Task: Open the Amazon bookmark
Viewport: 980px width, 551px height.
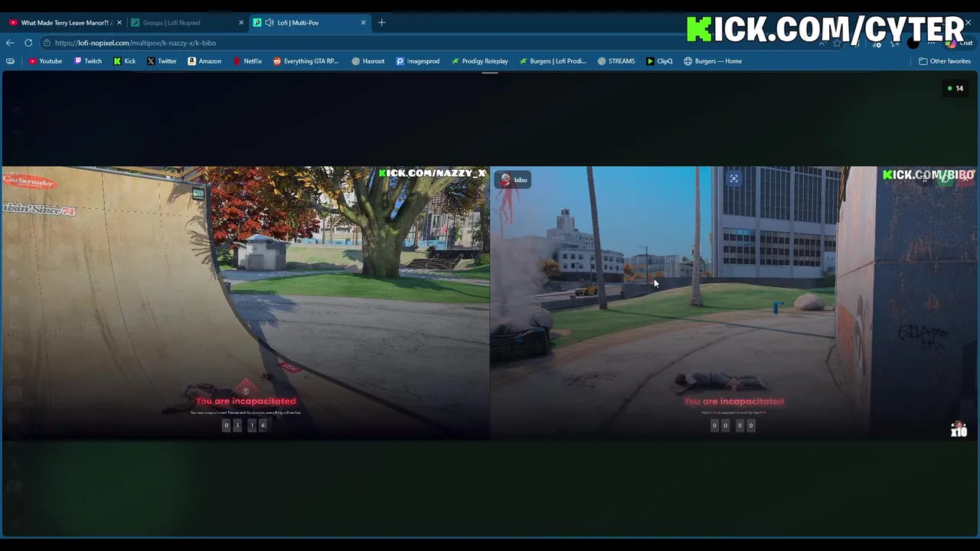Action: 204,61
